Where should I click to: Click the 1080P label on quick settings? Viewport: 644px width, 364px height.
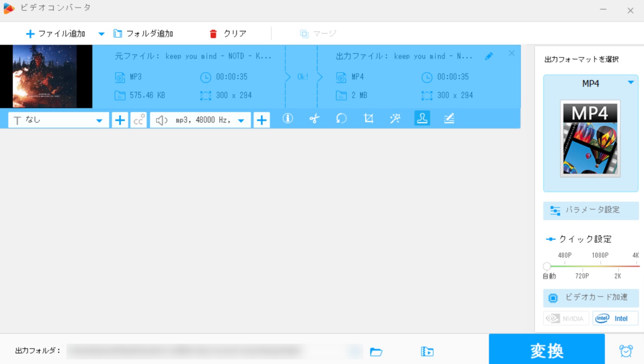[x=600, y=255]
